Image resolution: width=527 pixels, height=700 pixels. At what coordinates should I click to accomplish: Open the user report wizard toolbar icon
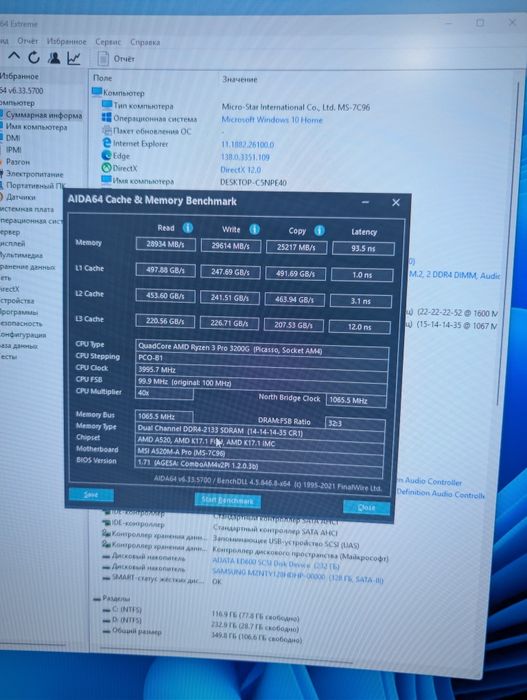coord(54,58)
